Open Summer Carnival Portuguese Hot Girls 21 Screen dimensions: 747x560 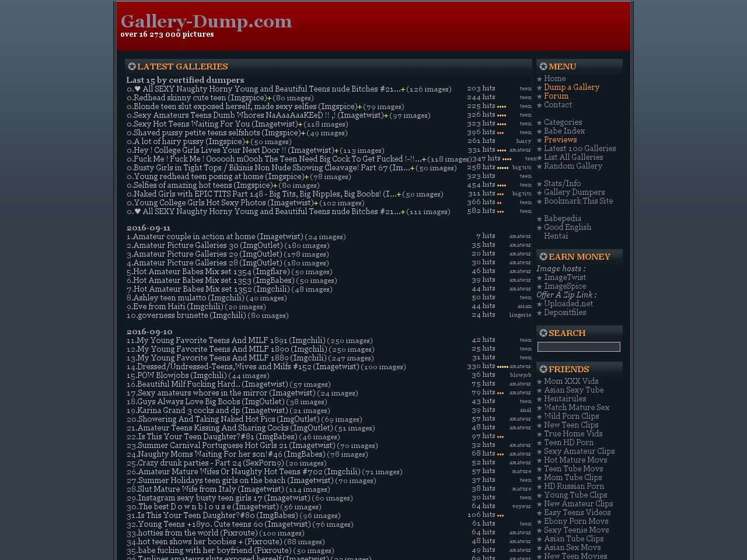236,446
